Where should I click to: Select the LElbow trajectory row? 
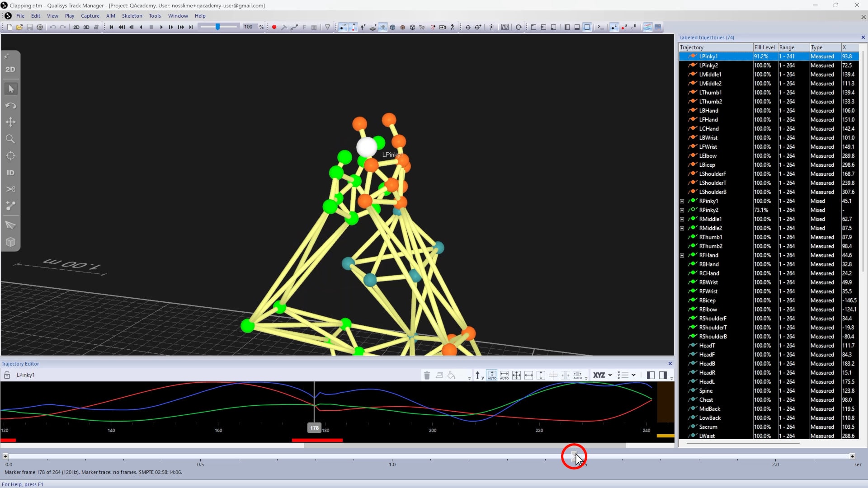click(708, 156)
